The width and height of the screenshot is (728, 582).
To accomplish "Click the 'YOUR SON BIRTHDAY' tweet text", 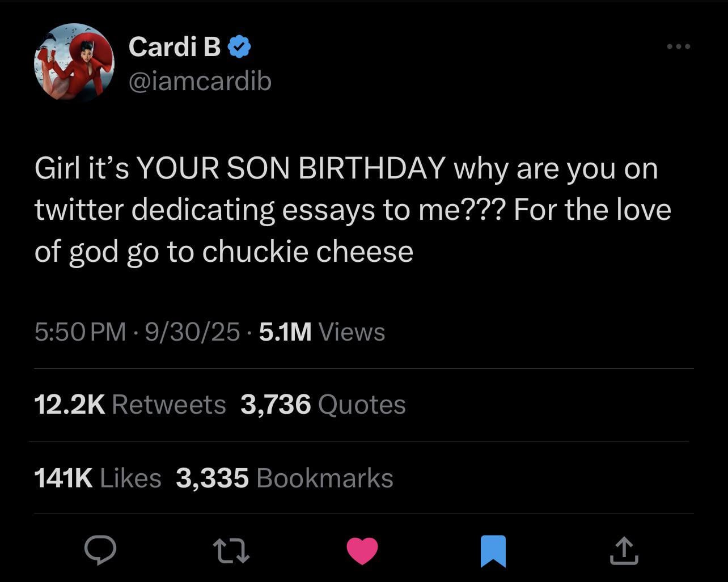I will pos(291,168).
